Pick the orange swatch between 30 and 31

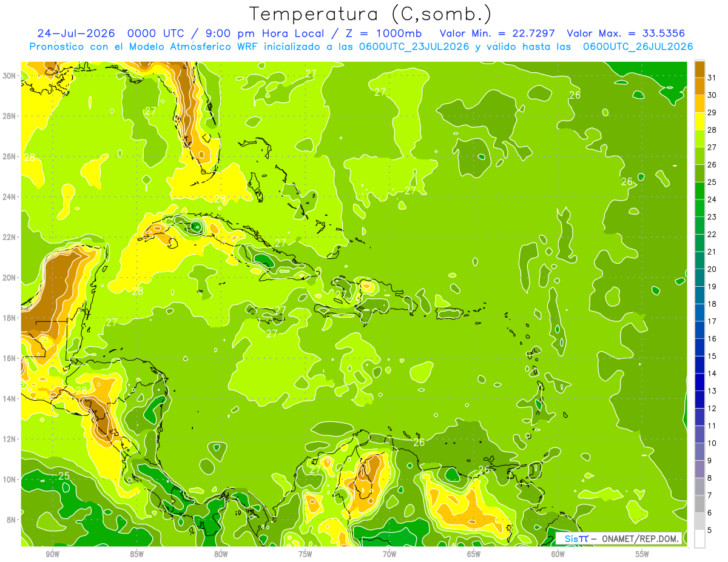coord(699,86)
